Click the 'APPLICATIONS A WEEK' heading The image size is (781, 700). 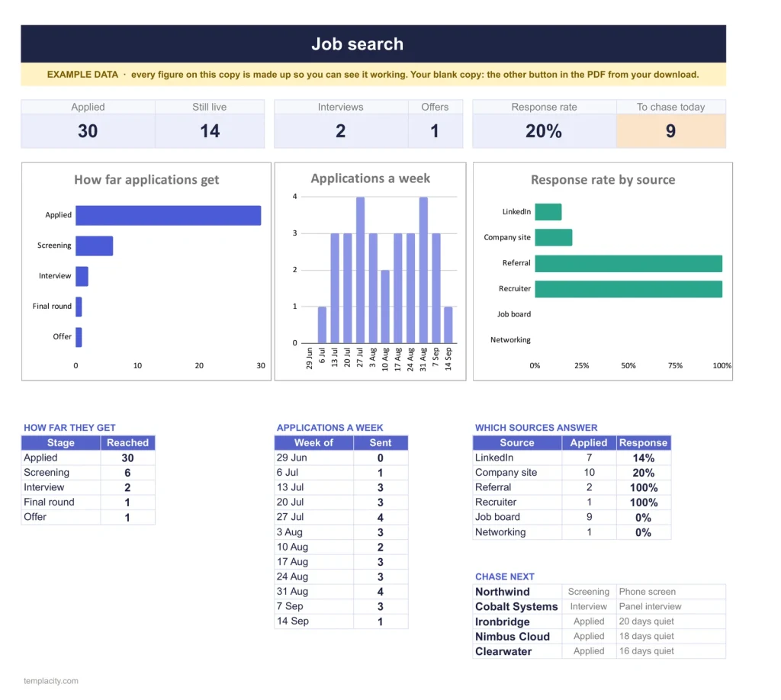click(x=329, y=428)
